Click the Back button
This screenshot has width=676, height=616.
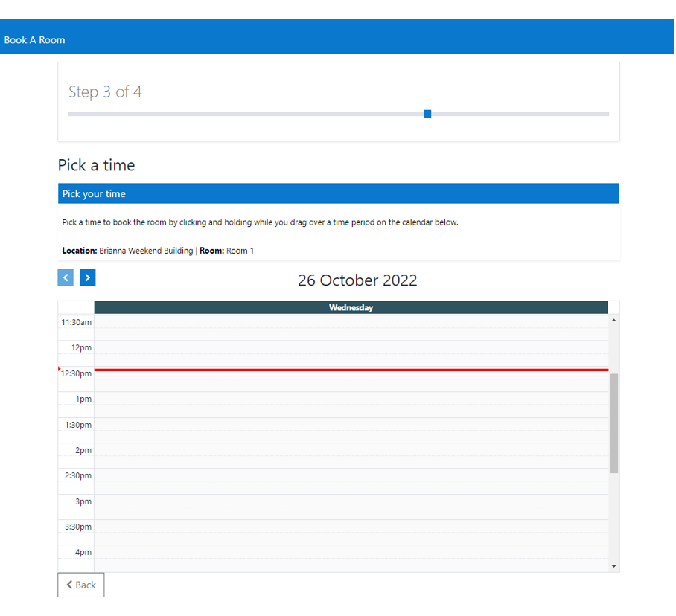coord(81,585)
